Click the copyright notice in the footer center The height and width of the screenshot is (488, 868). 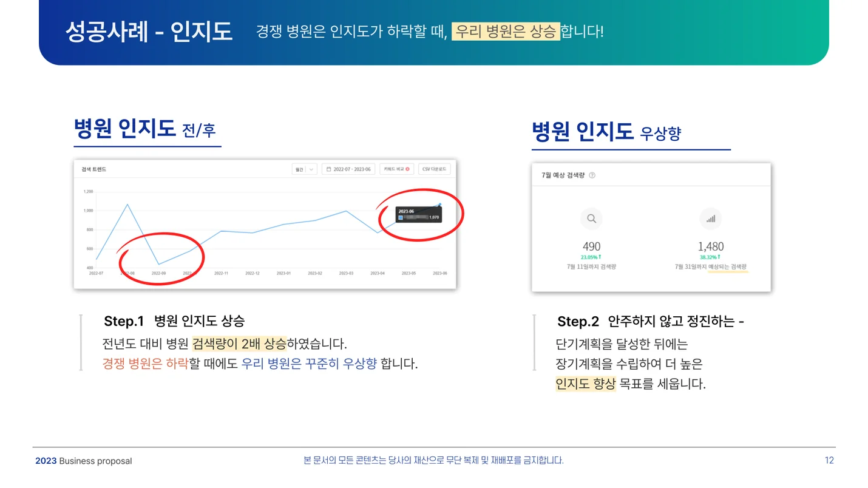tap(433, 460)
